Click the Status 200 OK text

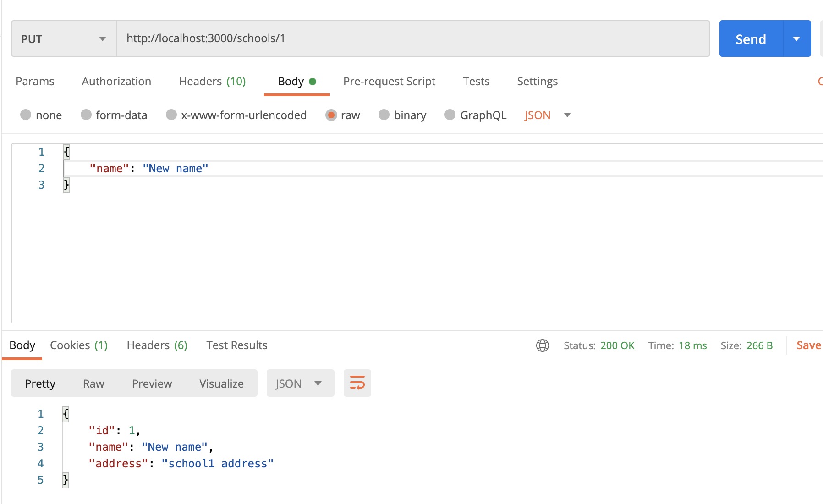[599, 345]
